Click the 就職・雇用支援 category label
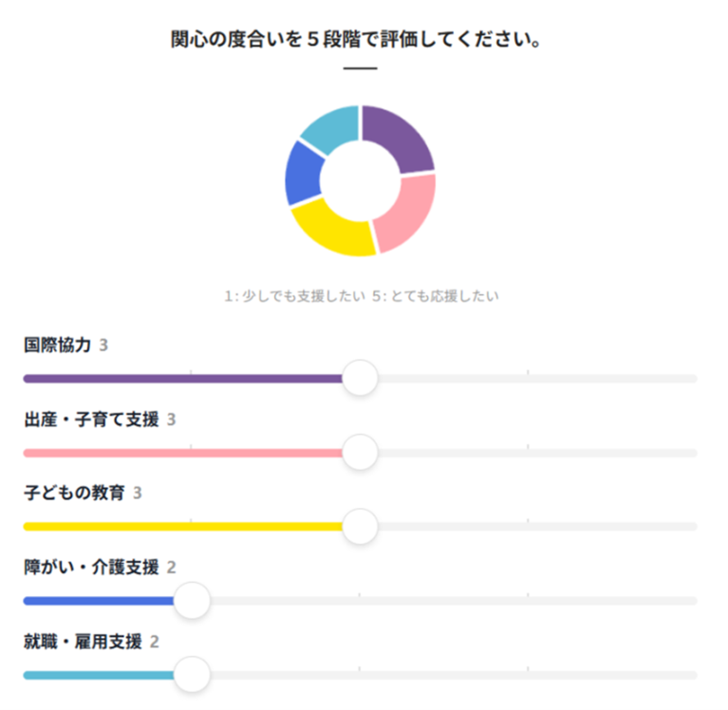 tap(83, 642)
